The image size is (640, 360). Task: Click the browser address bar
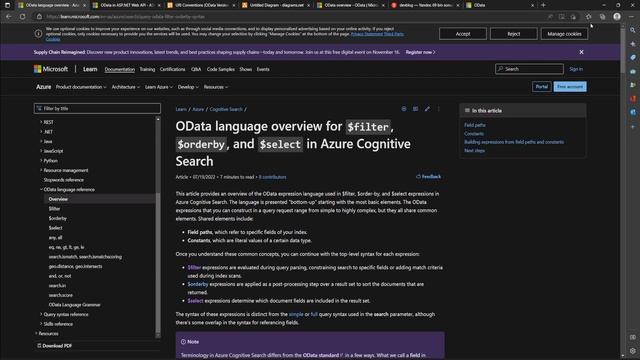(x=294, y=17)
